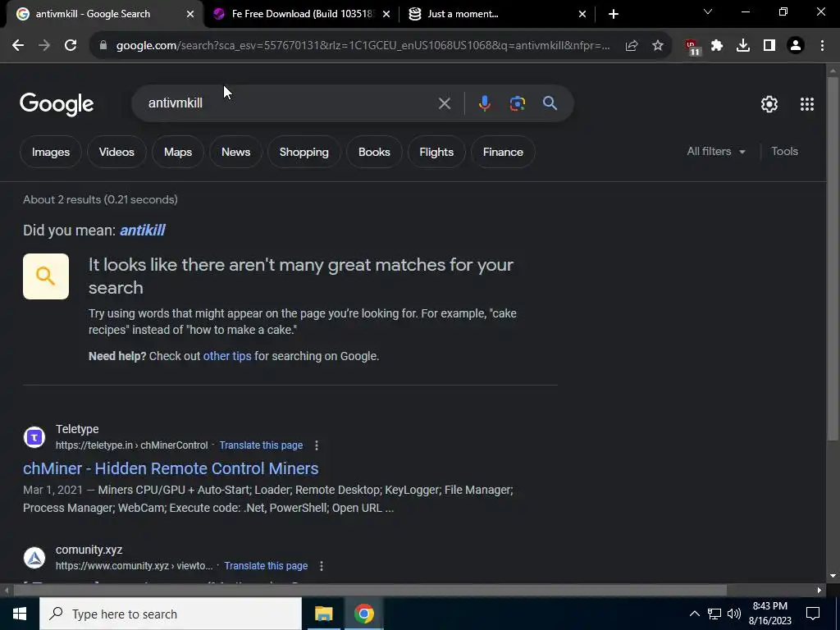Go back to the previous page
840x630 pixels.
point(18,46)
